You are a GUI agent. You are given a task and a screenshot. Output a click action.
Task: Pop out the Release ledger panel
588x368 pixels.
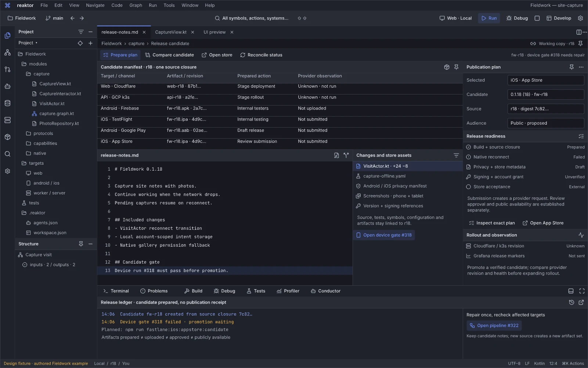coord(581,302)
